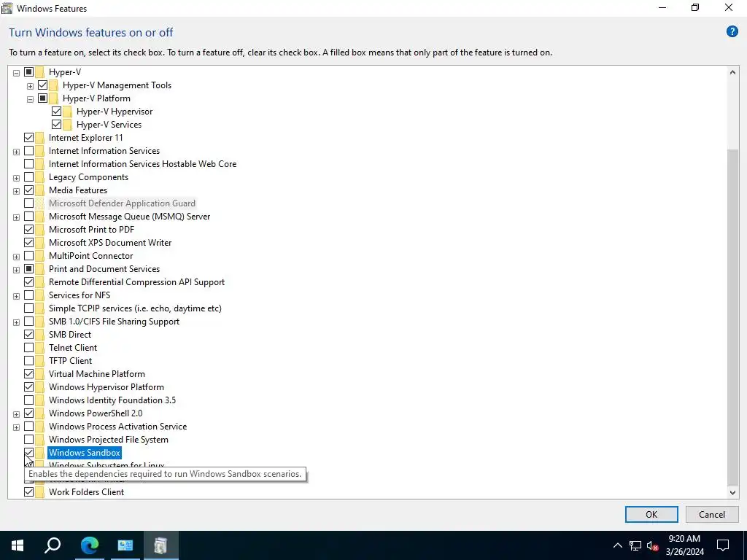Select Internet Information Services Hostable Web Core

tap(142, 164)
